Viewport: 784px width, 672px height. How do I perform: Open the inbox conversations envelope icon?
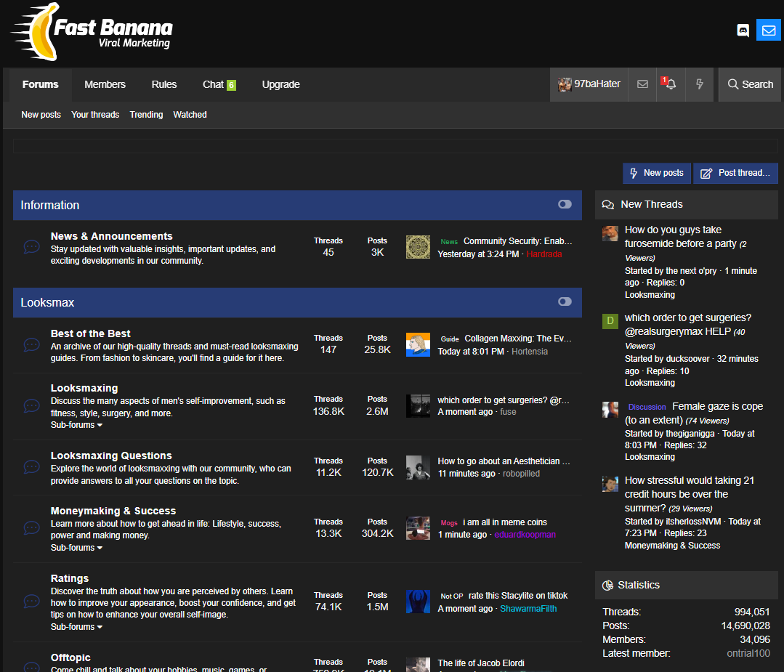[x=642, y=84]
